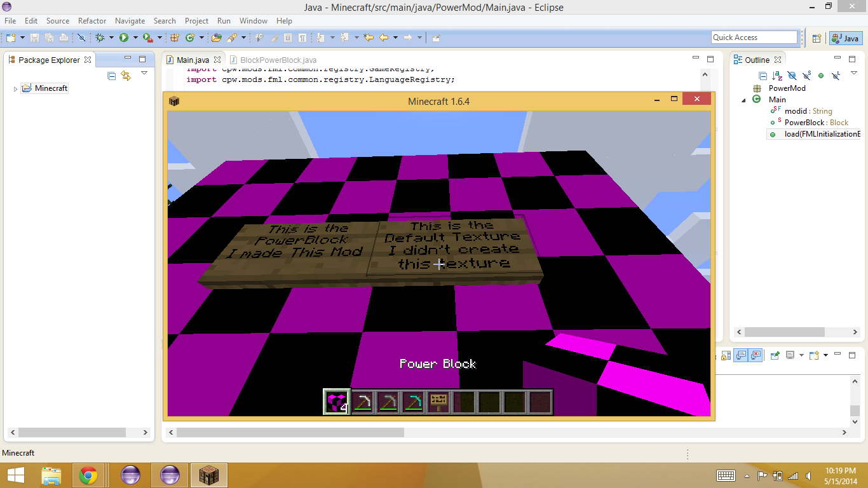Open the Refactor menu
Image resolution: width=868 pixels, height=488 pixels.
point(92,21)
